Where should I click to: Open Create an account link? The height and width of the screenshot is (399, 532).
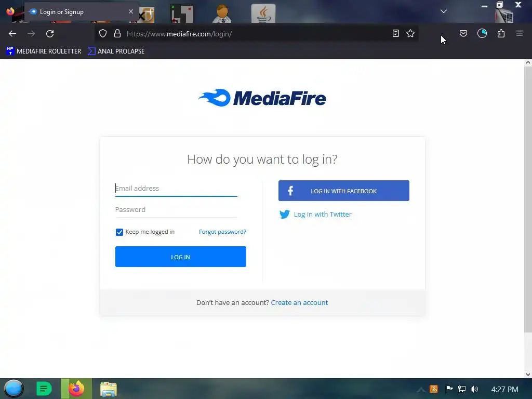[299, 303]
